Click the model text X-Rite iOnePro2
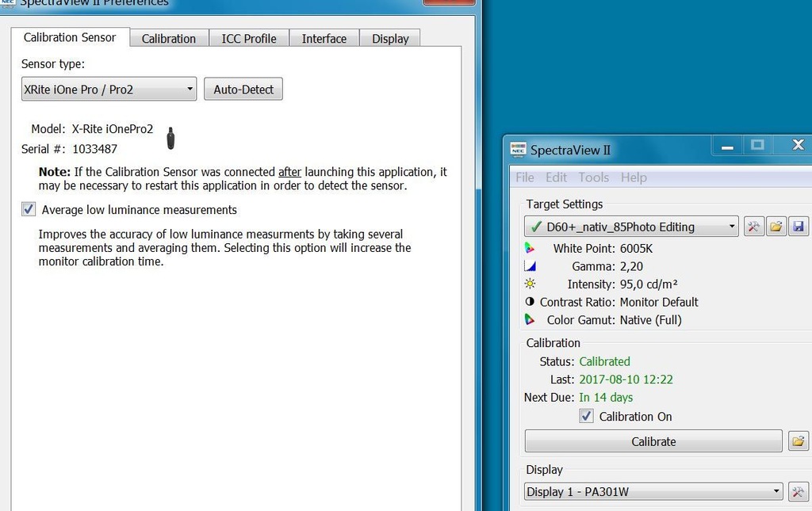This screenshot has height=511, width=812. point(113,129)
